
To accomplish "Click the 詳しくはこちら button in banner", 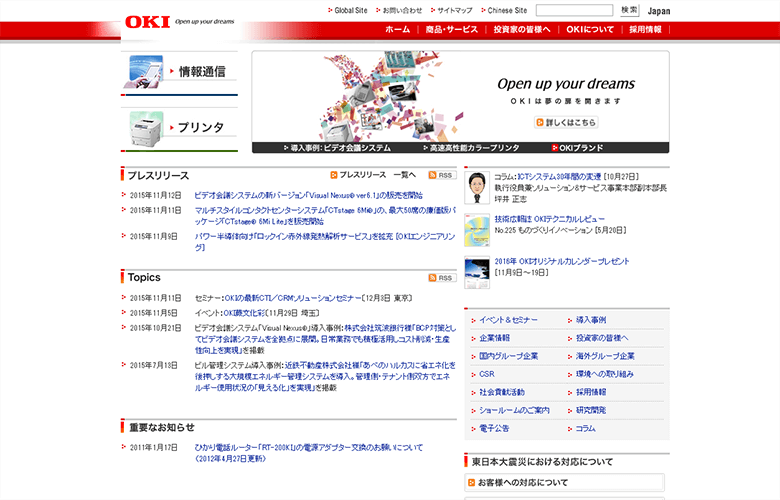I will [566, 122].
